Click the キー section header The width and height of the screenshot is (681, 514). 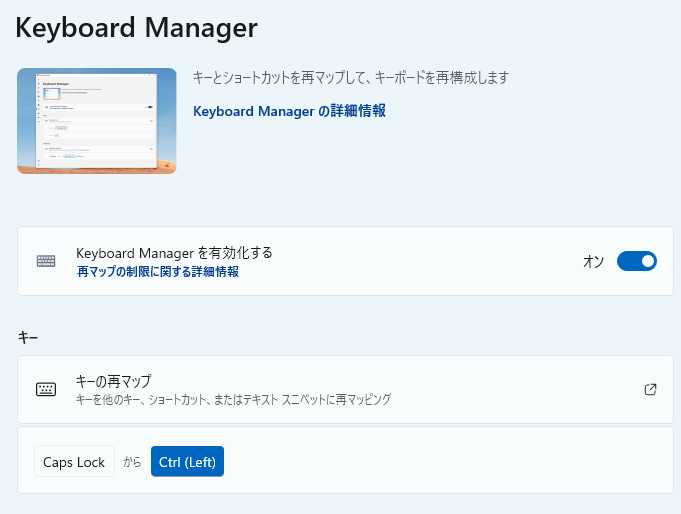click(x=28, y=338)
